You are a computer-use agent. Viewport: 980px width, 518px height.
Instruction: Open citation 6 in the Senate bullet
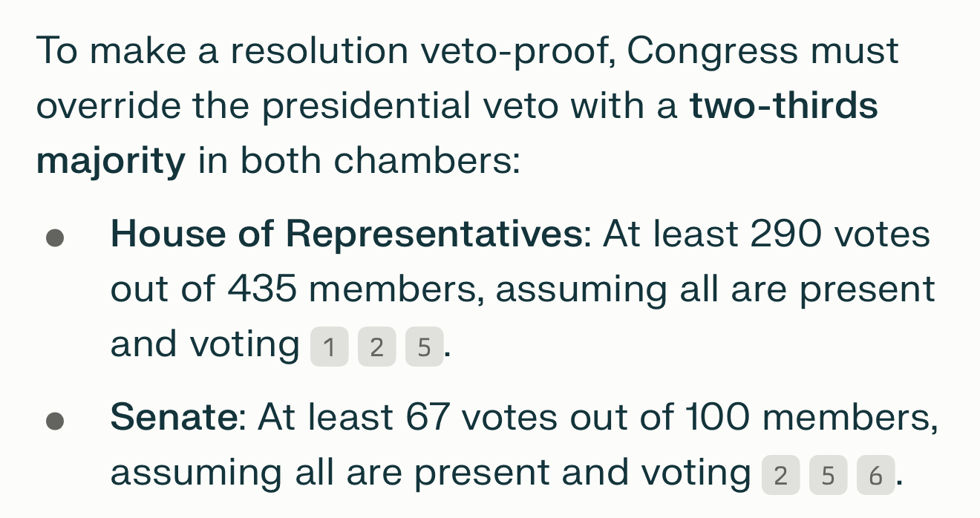[x=875, y=476]
